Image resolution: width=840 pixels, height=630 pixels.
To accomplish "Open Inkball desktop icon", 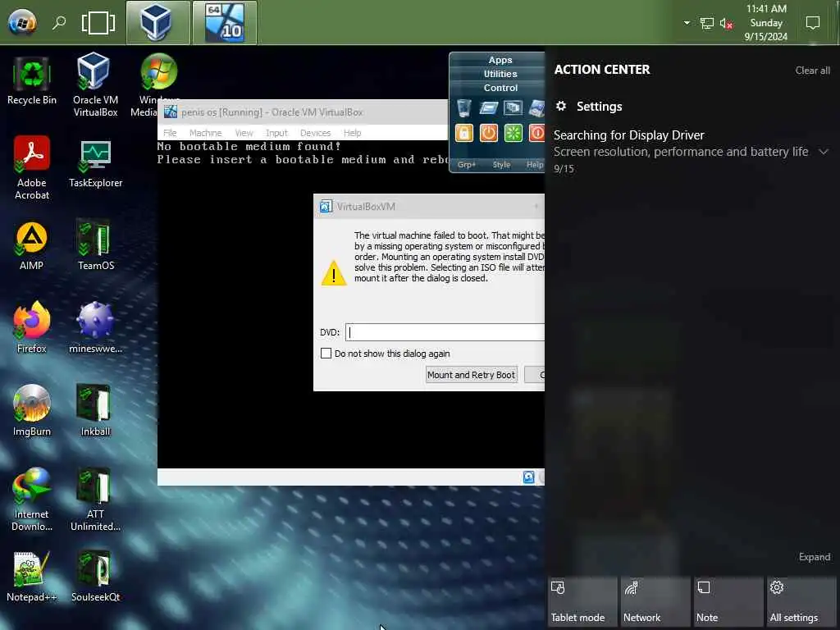I will click(95, 411).
